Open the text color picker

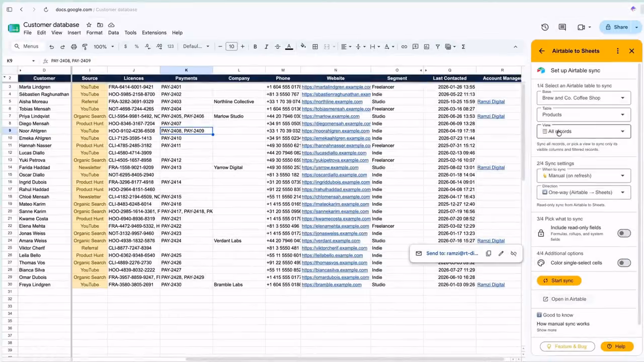tap(289, 47)
